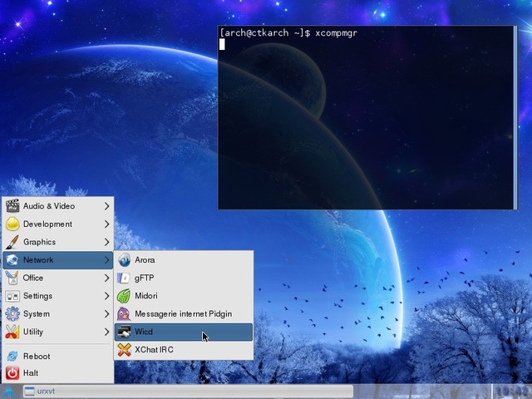The width and height of the screenshot is (532, 399).
Task: Click the Wicd network manager icon
Action: (x=124, y=332)
